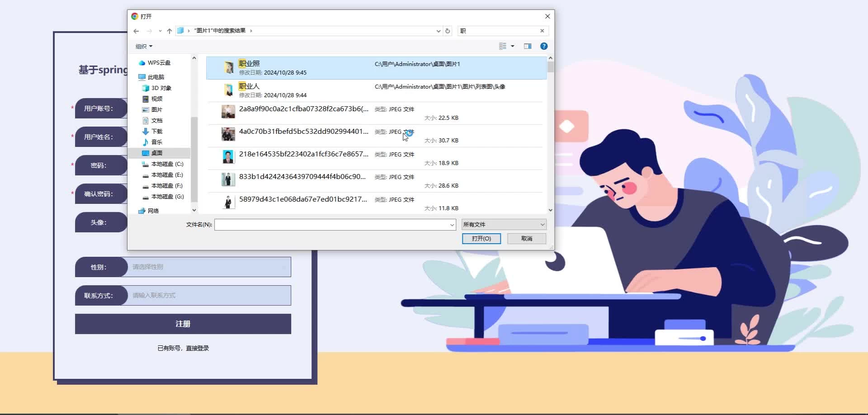Click the search field containing 职
The image size is (868, 415).
(499, 31)
